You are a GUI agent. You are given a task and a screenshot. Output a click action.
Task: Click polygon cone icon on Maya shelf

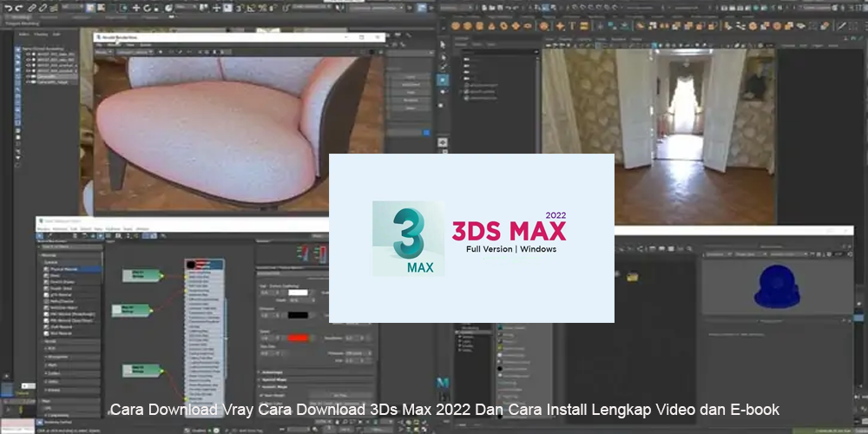[x=491, y=26]
